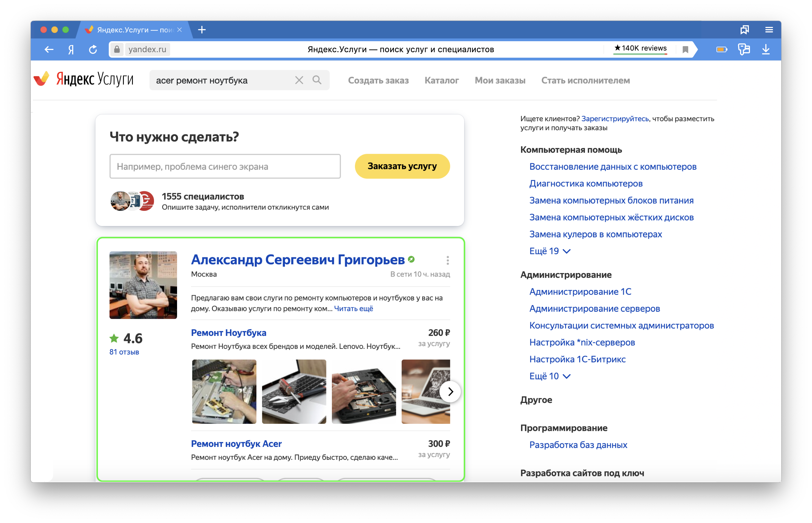The image size is (812, 523).
Task: Reload the page with refresh icon
Action: (x=93, y=50)
